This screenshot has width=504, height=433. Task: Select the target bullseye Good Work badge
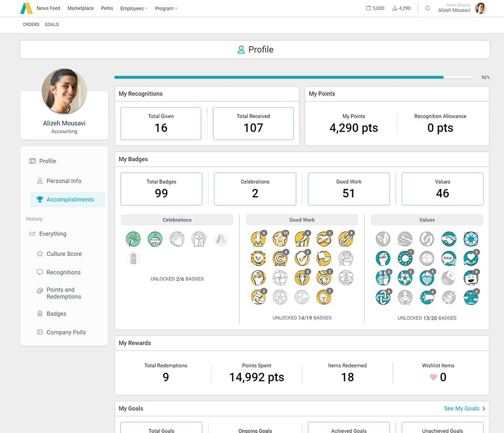tap(280, 258)
